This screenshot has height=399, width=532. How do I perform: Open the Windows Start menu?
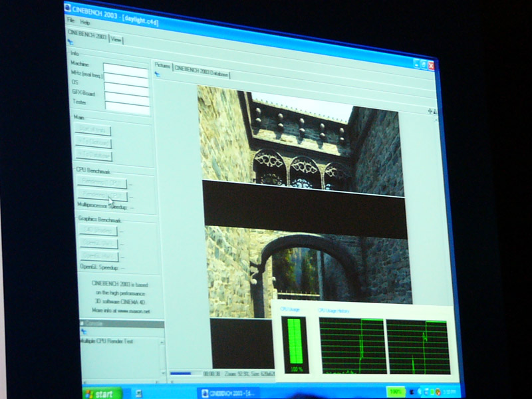click(102, 394)
